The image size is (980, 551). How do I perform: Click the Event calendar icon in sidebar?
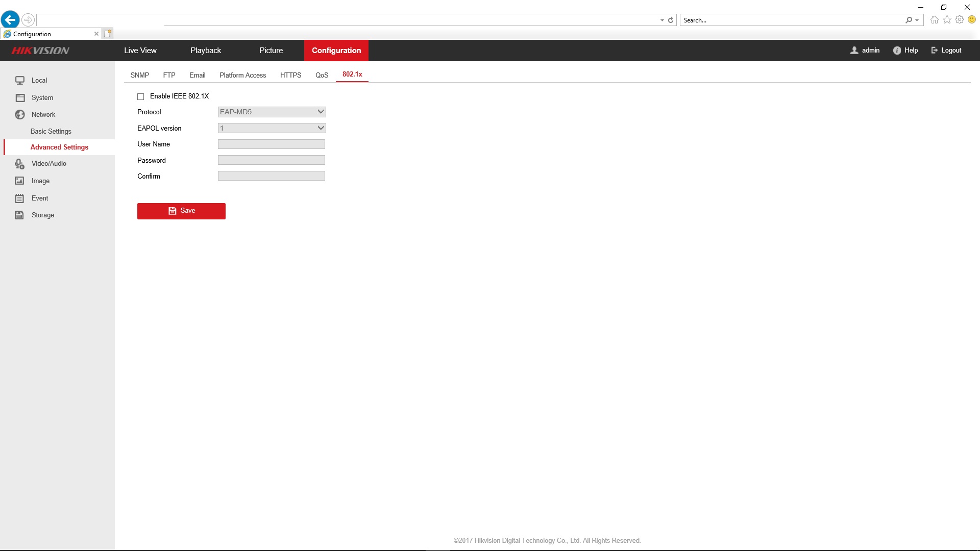click(20, 198)
